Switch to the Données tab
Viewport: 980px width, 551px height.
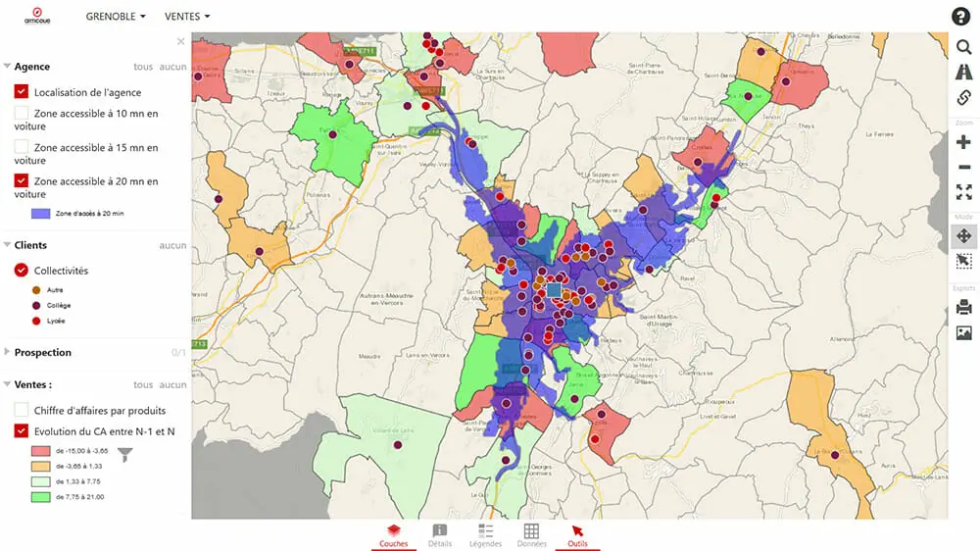click(530, 534)
